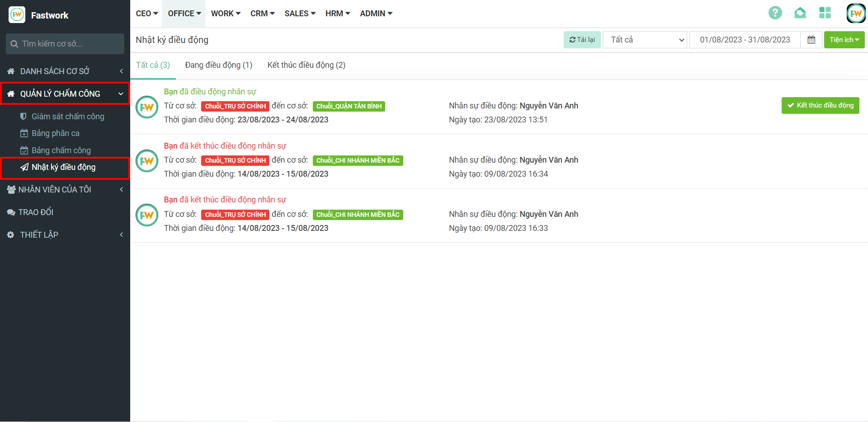The height and width of the screenshot is (422, 868).
Task: Click the date range input field
Action: (745, 40)
